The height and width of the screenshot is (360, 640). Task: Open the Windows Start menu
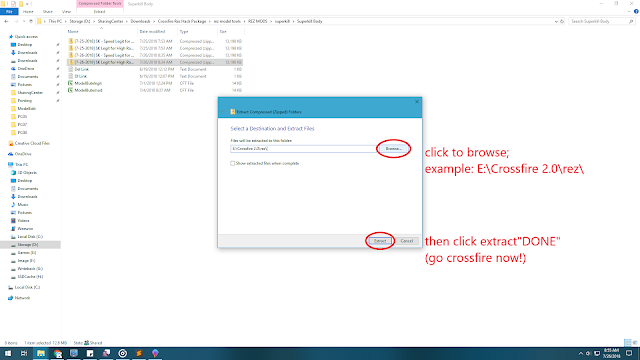coord(8,353)
